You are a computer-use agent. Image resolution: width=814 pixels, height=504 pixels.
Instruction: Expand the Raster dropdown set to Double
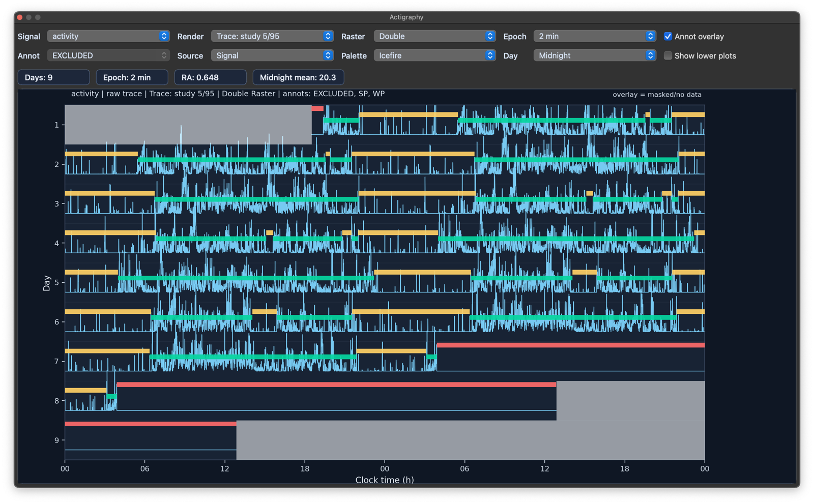(434, 36)
